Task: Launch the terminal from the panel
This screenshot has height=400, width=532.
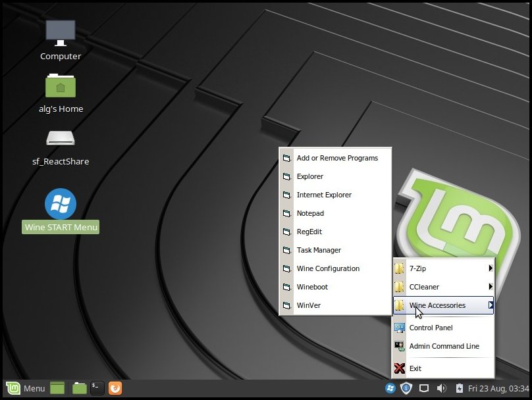Action: pos(97,388)
